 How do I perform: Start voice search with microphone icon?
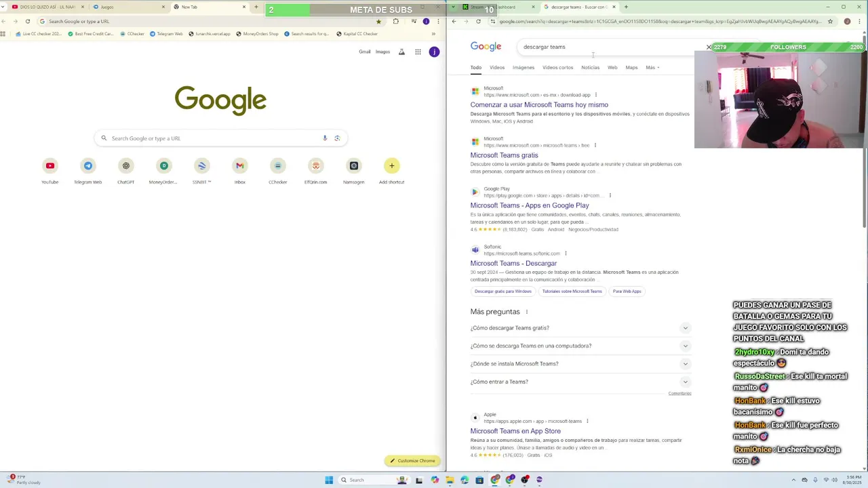(x=325, y=138)
